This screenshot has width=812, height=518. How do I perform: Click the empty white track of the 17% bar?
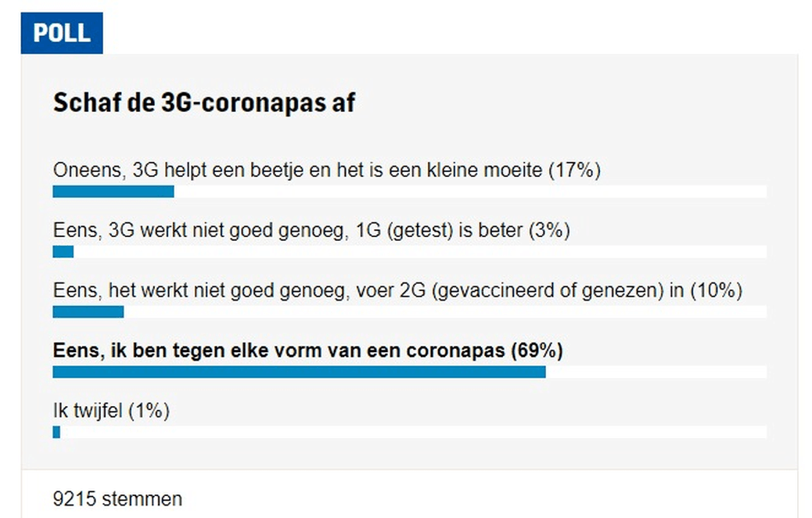click(x=469, y=192)
